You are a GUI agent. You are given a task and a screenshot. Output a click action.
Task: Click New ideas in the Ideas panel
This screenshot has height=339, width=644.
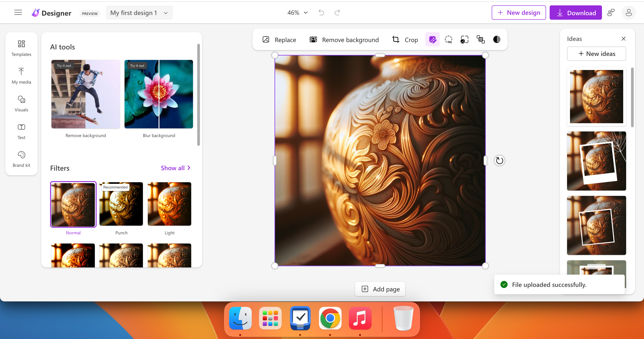597,53
